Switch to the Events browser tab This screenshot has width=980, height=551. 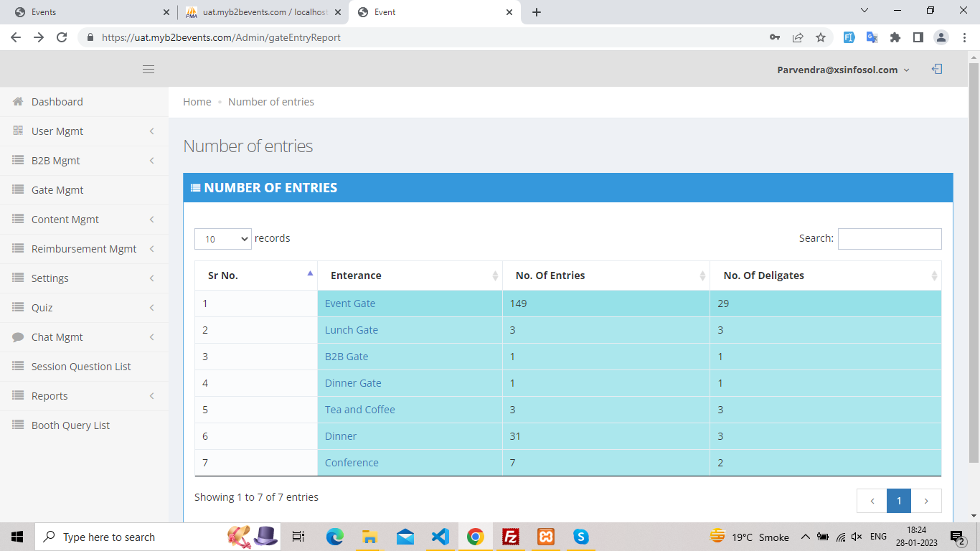[86, 12]
